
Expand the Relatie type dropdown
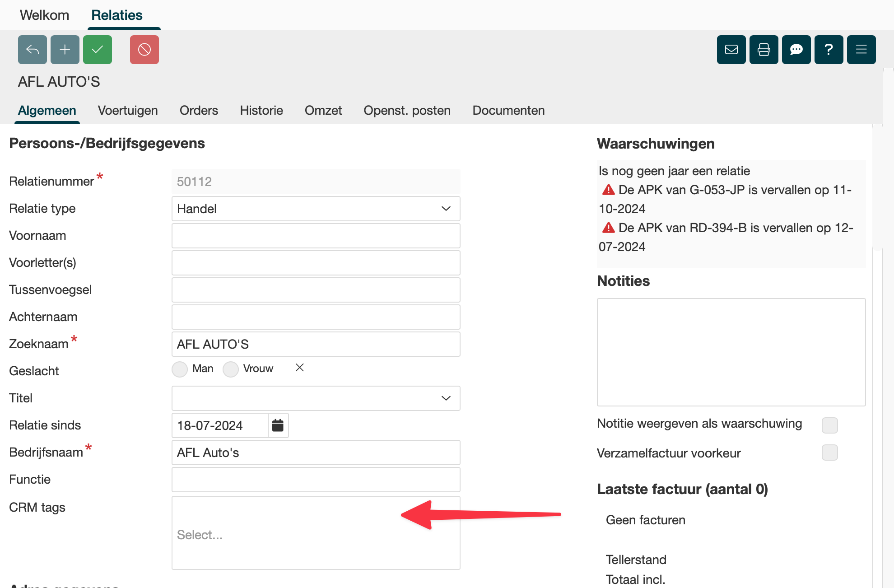pos(316,209)
